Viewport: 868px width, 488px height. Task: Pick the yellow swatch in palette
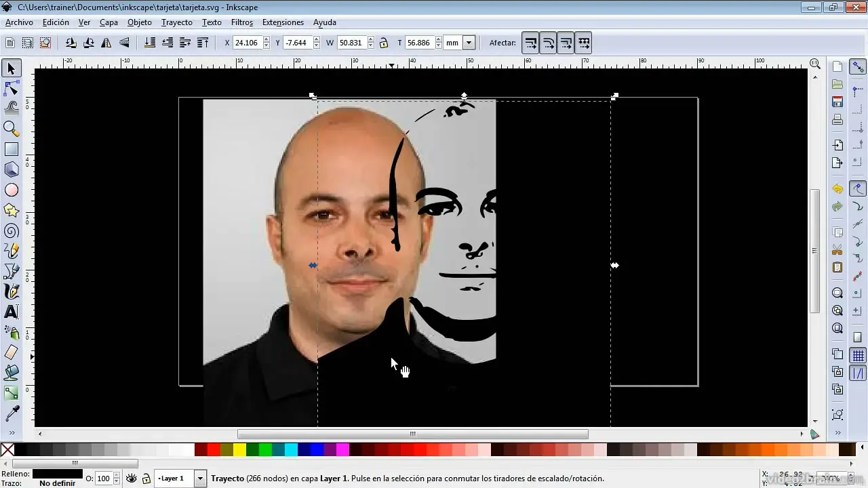pyautogui.click(x=239, y=449)
